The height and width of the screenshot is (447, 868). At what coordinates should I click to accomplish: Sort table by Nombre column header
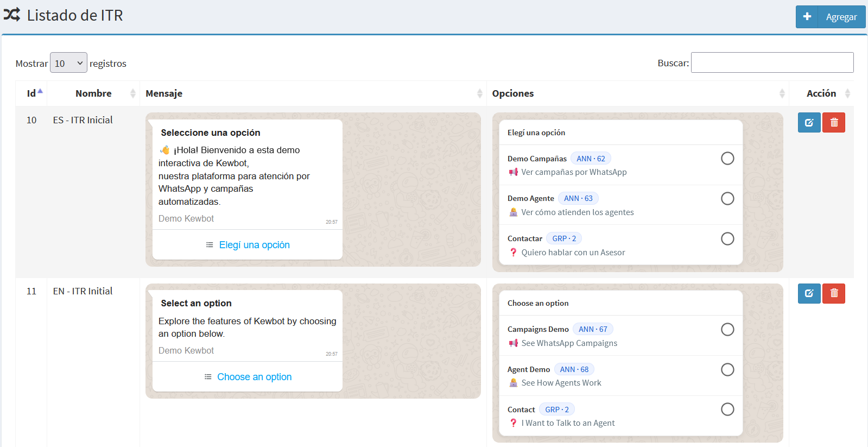93,93
